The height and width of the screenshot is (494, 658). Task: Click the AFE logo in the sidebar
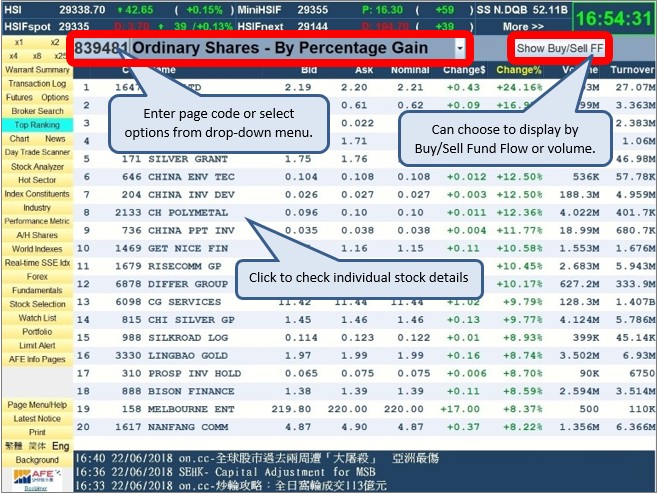point(37,476)
